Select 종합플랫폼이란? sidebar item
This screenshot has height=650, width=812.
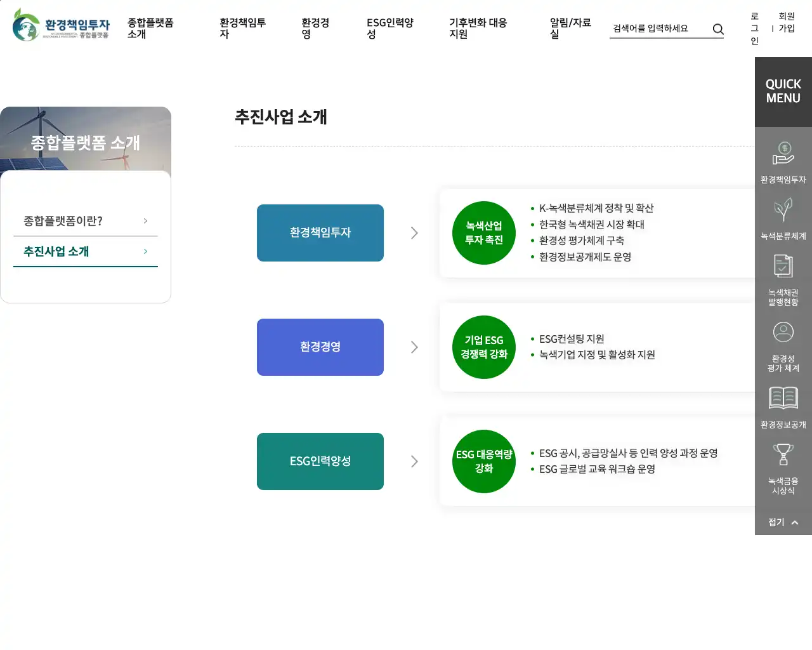(85, 221)
